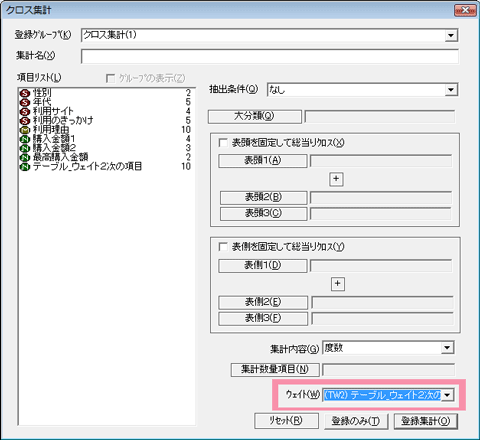Click the 最高購入金額 item icon
Viewport: 480px width, 440px height.
25,157
